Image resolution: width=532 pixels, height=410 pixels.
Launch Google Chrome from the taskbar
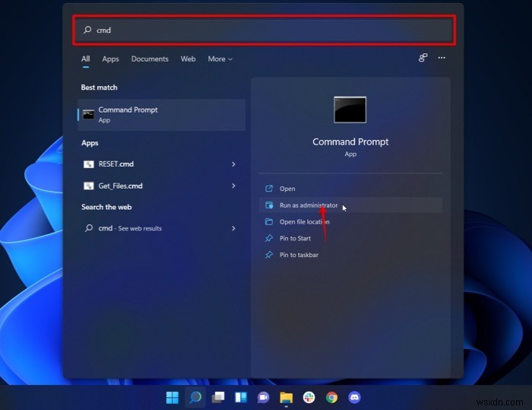point(332,397)
